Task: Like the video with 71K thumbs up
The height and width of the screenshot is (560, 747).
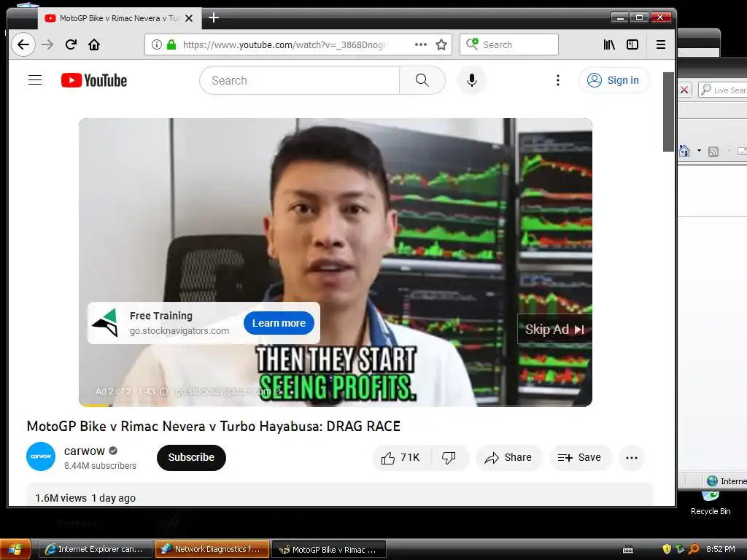Action: click(401, 458)
